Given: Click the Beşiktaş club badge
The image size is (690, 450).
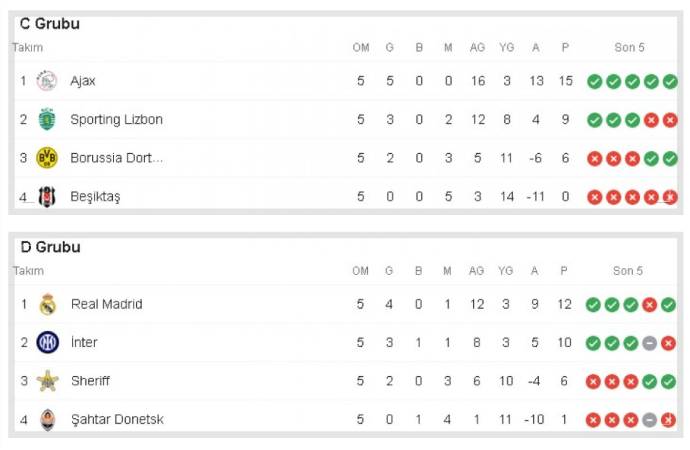Looking at the screenshot, I should pyautogui.click(x=47, y=197).
